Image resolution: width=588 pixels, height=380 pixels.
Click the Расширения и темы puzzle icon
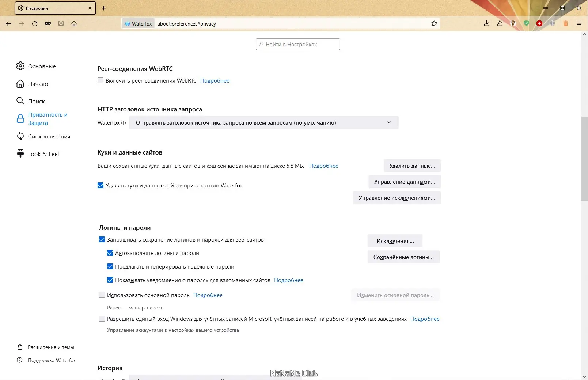coord(20,347)
